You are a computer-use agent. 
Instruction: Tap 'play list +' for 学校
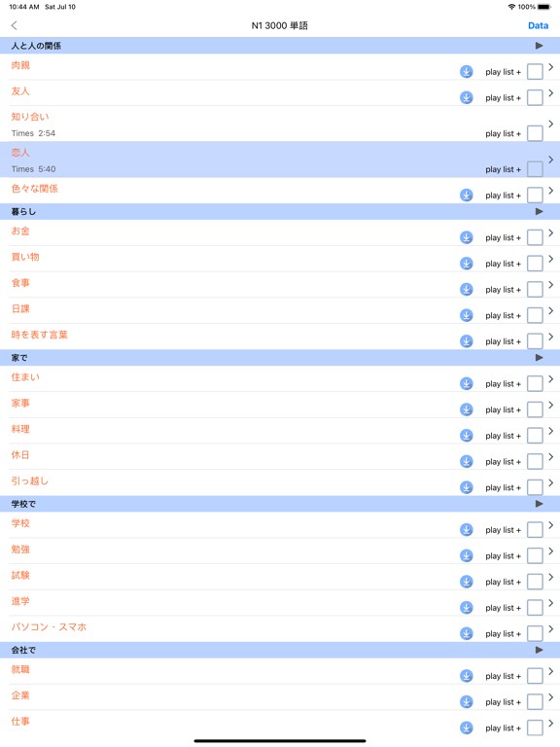(504, 530)
